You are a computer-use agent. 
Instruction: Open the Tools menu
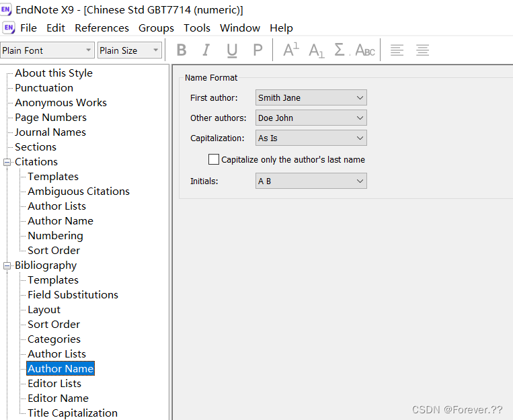tap(196, 28)
